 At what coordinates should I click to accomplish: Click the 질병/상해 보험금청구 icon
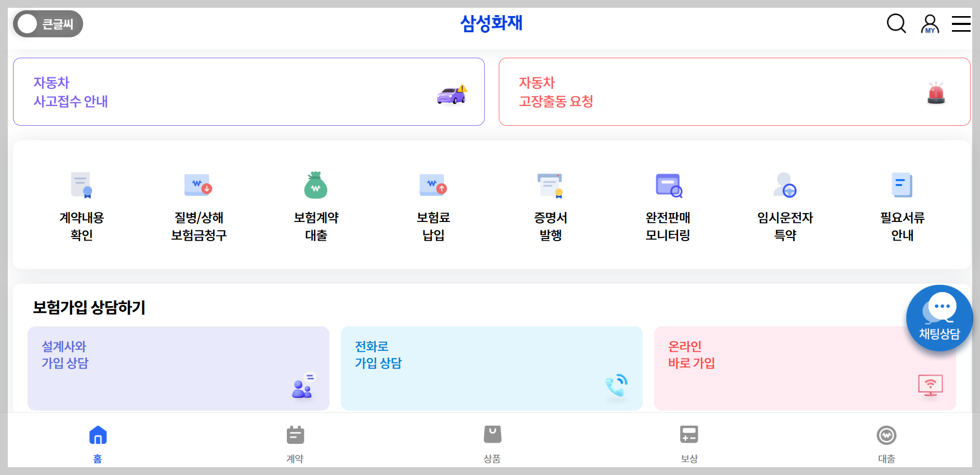point(198,185)
